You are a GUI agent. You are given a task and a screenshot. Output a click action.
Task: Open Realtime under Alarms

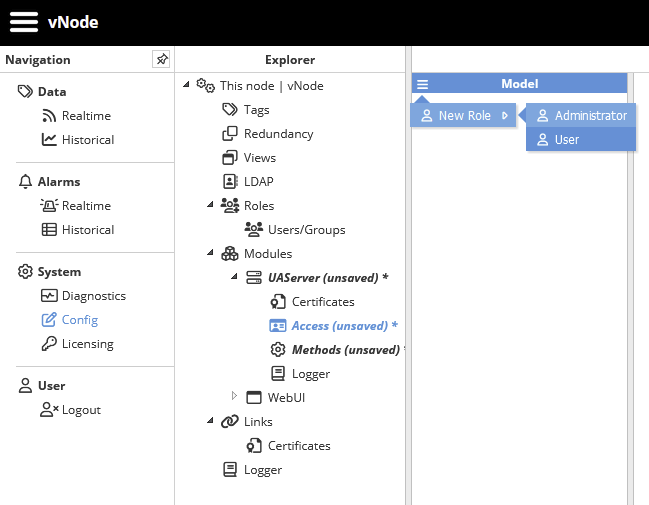[x=86, y=206]
